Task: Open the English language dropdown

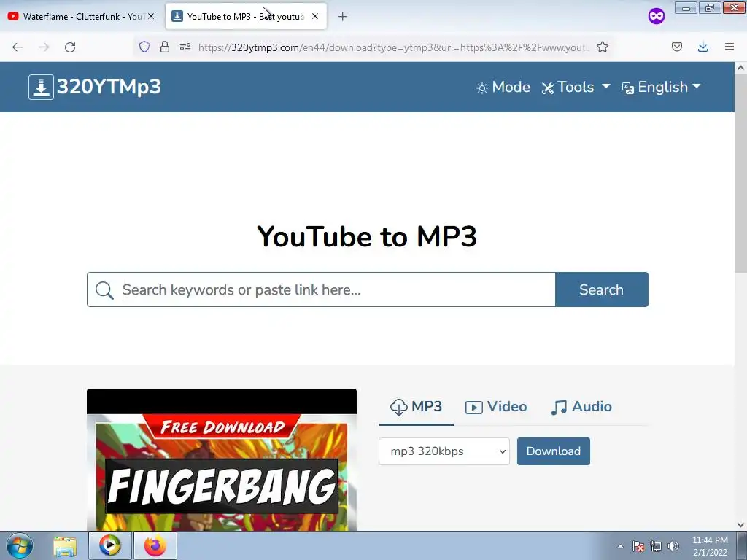Action: (661, 87)
